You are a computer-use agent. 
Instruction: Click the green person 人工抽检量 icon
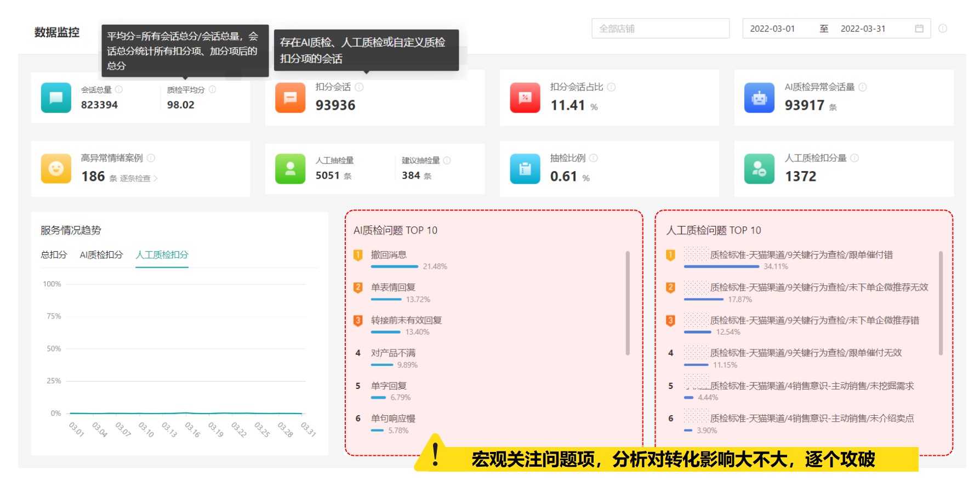click(290, 168)
